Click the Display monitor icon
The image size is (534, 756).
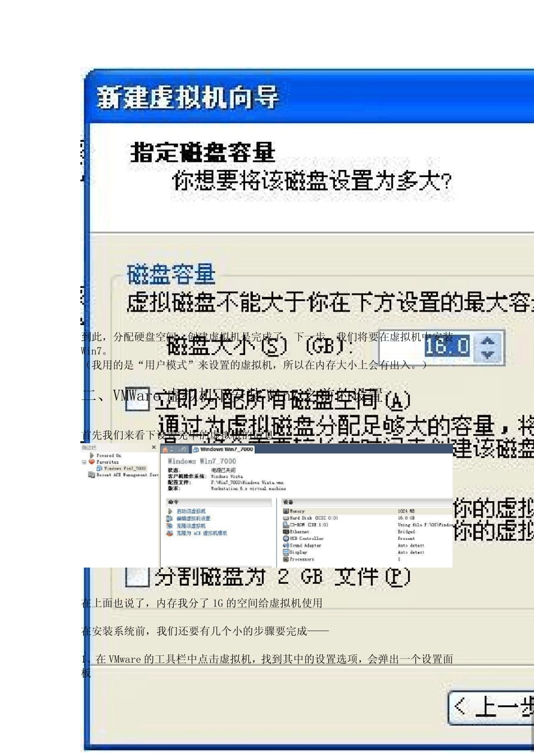(286, 552)
